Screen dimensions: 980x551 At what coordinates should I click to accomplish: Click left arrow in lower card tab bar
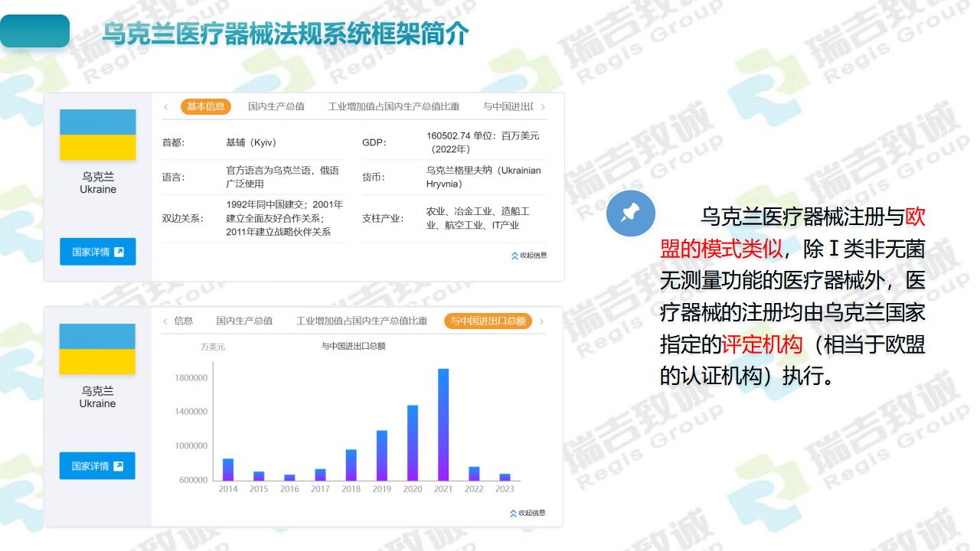165,321
